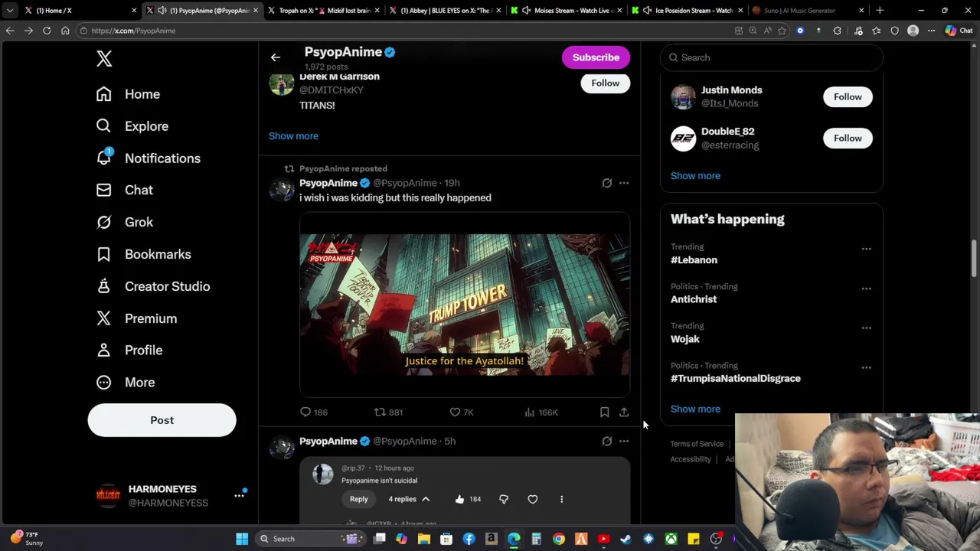980x551 pixels.
Task: Open Terms of Service link
Action: pyautogui.click(x=697, y=444)
